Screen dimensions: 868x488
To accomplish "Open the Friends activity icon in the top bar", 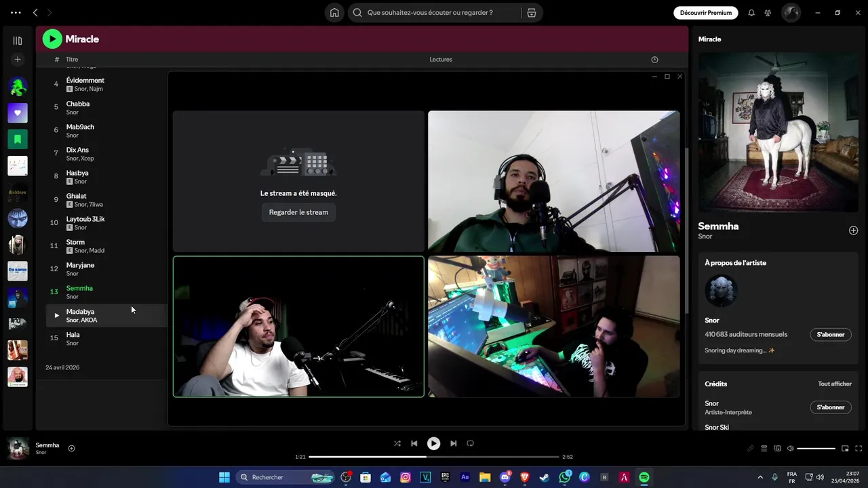I will 768,13.
